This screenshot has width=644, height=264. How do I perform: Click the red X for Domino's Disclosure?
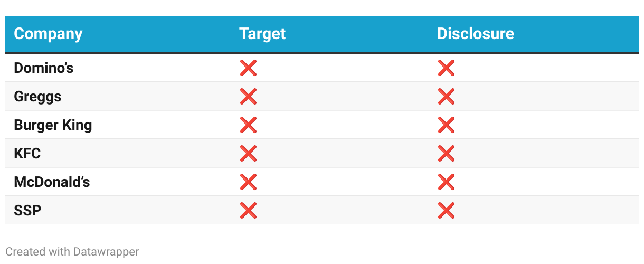446,68
